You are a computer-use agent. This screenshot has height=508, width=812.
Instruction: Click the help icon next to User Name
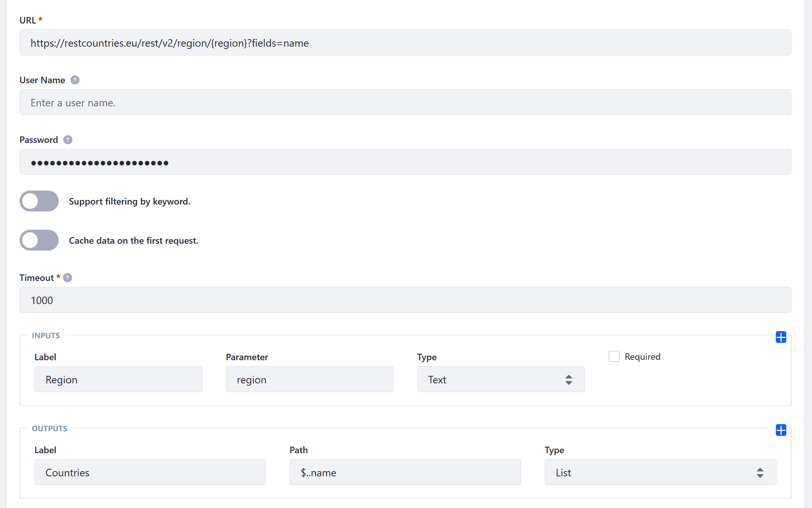click(x=75, y=79)
